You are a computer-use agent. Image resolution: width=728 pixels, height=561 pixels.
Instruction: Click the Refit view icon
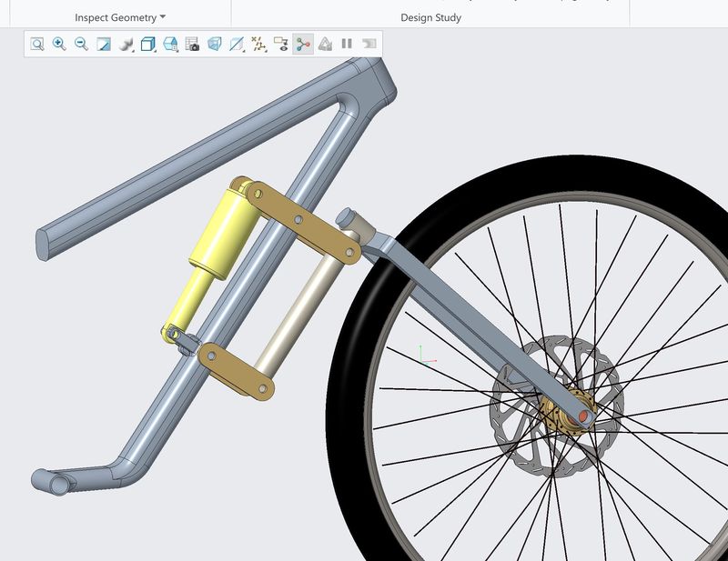point(37,44)
